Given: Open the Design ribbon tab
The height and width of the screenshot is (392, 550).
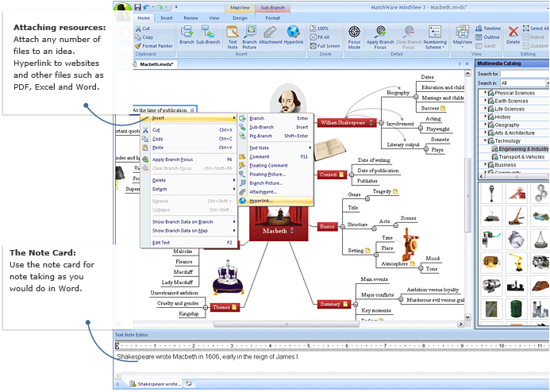Looking at the screenshot, I should click(x=240, y=18).
